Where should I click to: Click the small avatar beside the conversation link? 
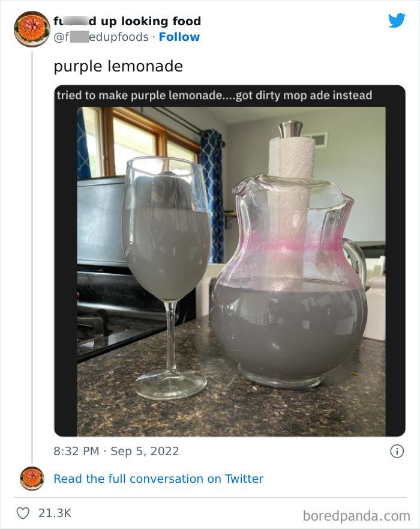point(32,479)
